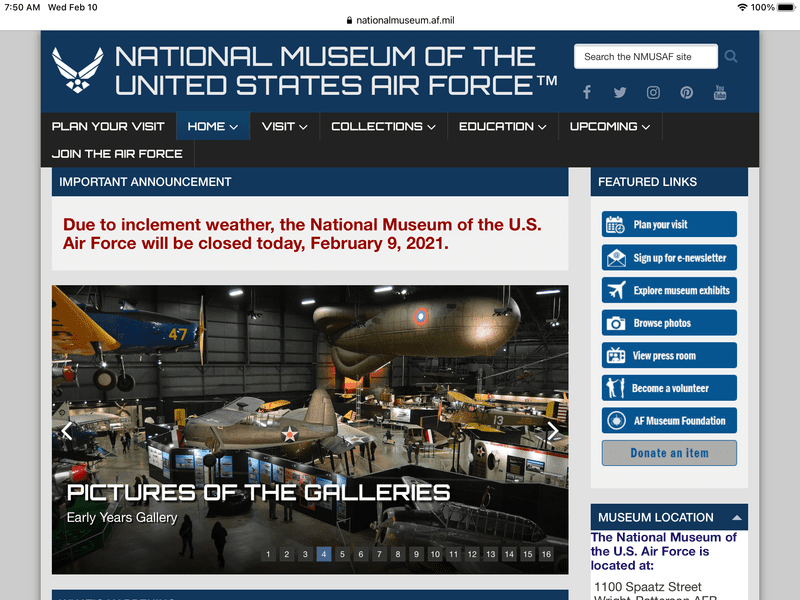The image size is (800, 600).
Task: Select highlighted slide 4 in pager
Action: (324, 554)
